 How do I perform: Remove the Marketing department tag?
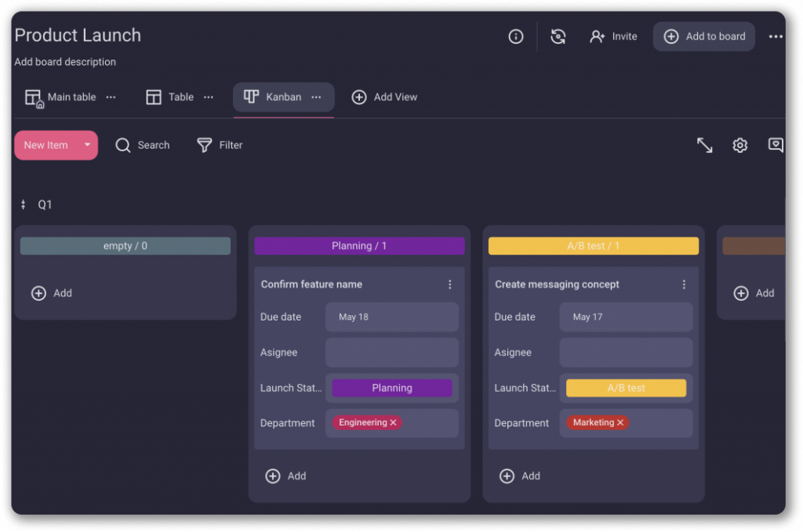[620, 423]
